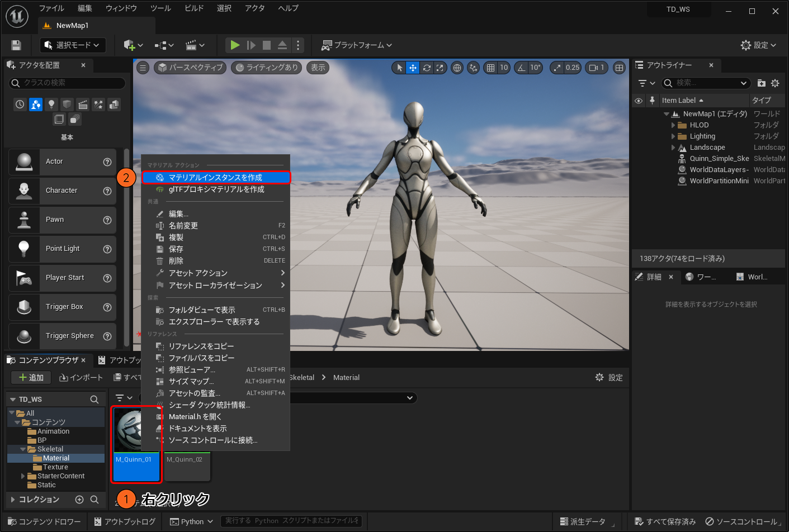Toggle grid snapping in the viewport

pyautogui.click(x=490, y=68)
